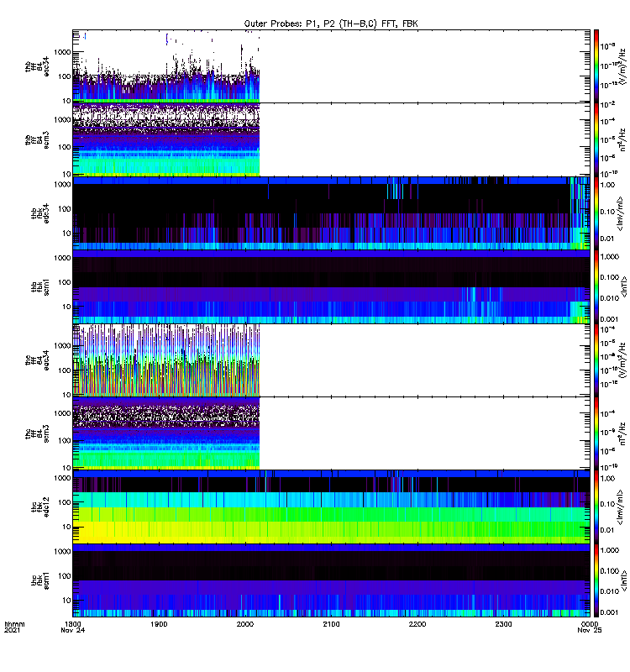Click the color bar beside thc fbk scm1 panel

pos(596,580)
